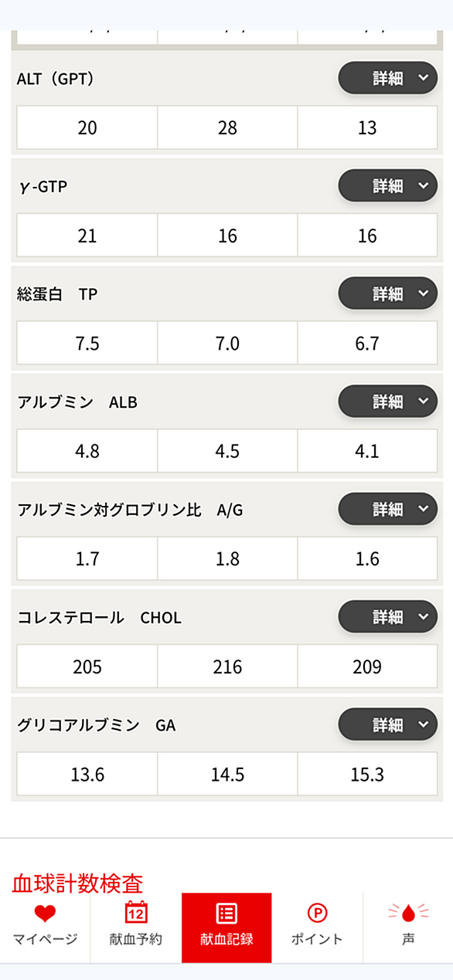Screen dimensions: 453x980
Task: Open マイページ heart icon
Action: coord(45,914)
